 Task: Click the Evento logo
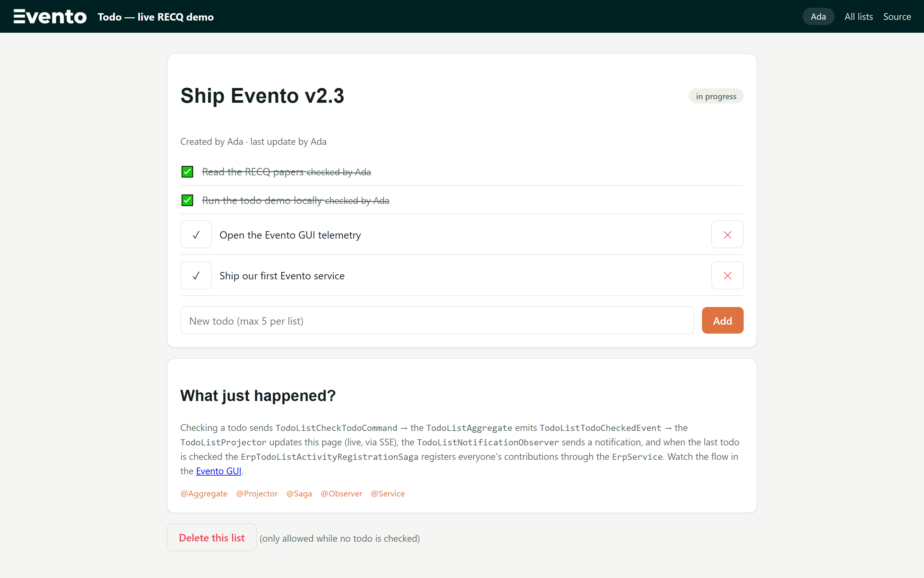(x=50, y=16)
